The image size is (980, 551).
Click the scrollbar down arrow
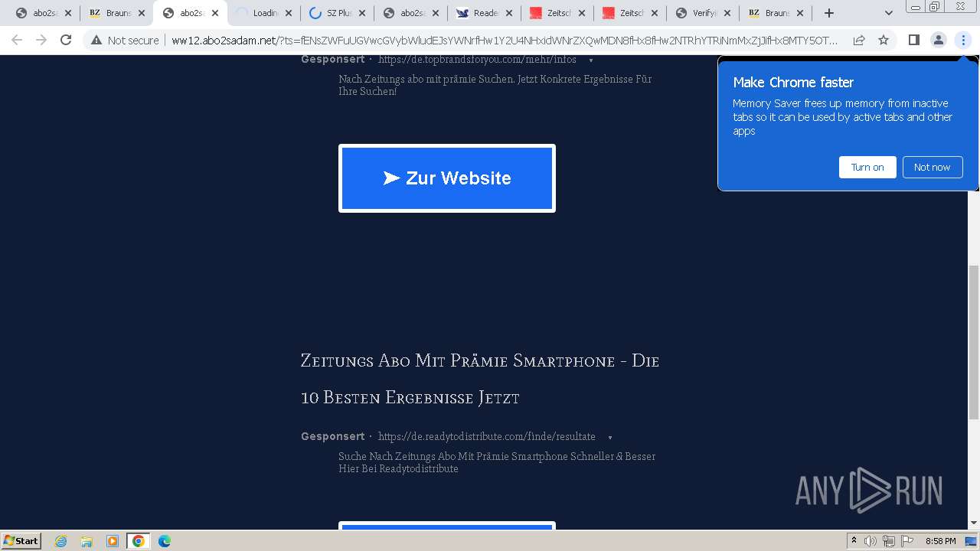pos(974,523)
